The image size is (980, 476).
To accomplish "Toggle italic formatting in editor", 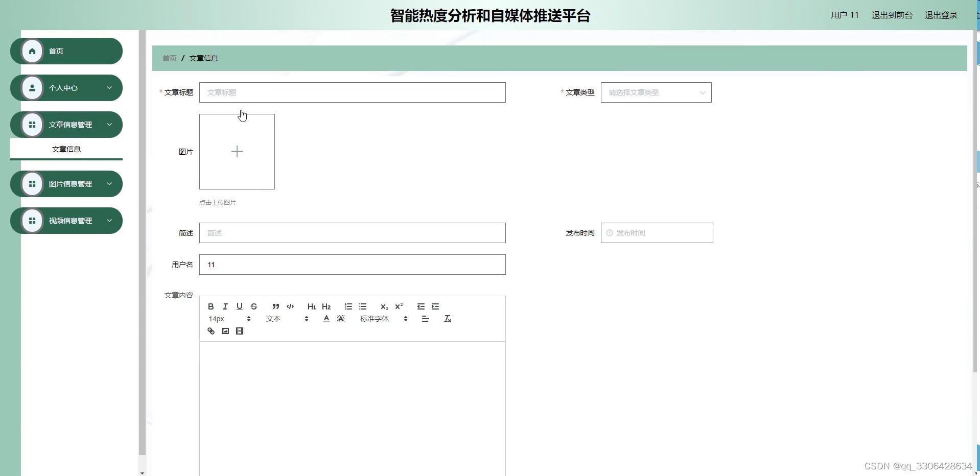I will pyautogui.click(x=225, y=306).
